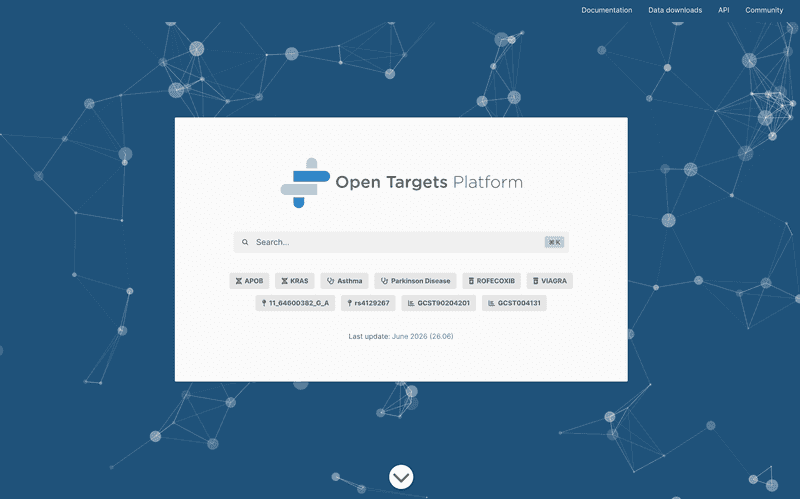Click the scroll-down chevron button
Screen dimensions: 800x499
pos(401,477)
